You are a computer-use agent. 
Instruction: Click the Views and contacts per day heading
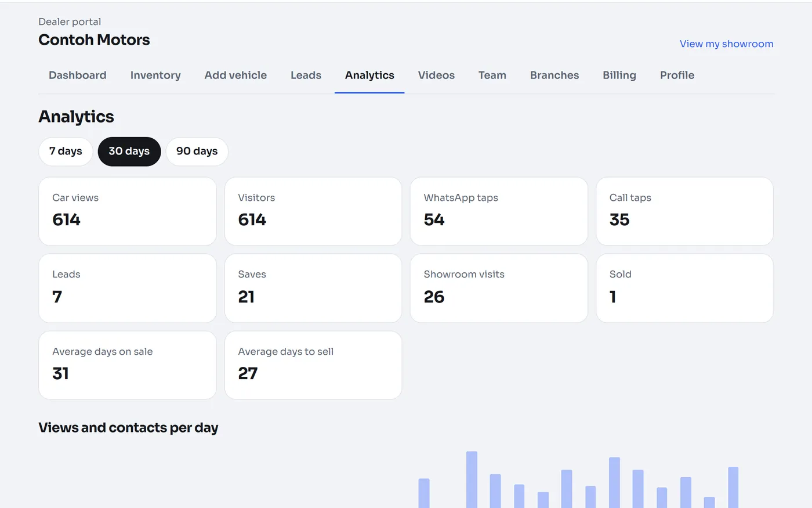[128, 428]
